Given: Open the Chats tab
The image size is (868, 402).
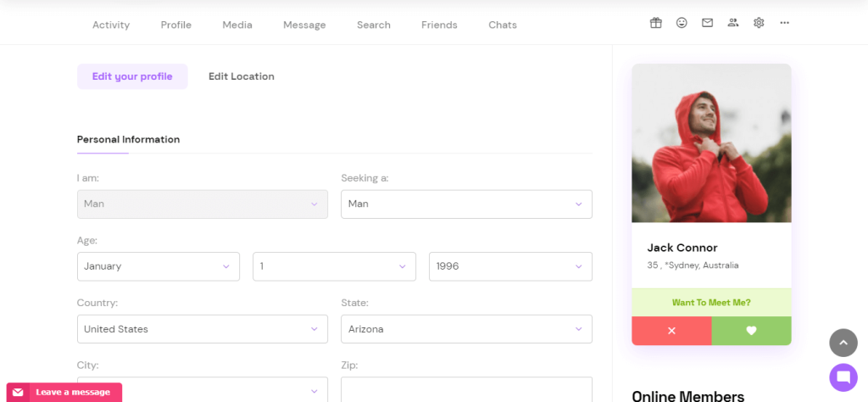Looking at the screenshot, I should click(503, 25).
